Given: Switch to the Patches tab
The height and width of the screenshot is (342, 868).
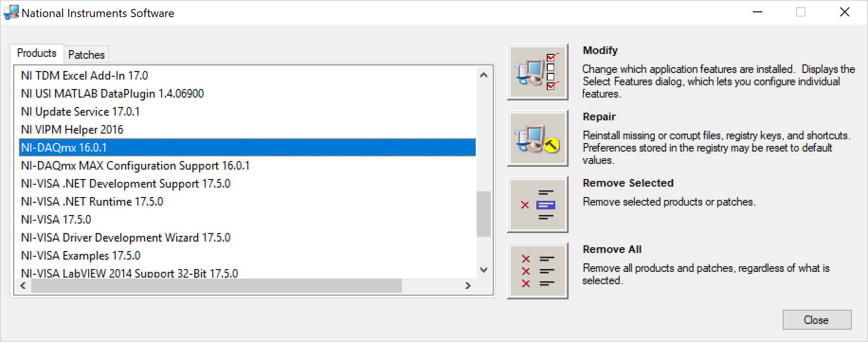Looking at the screenshot, I should (x=86, y=55).
